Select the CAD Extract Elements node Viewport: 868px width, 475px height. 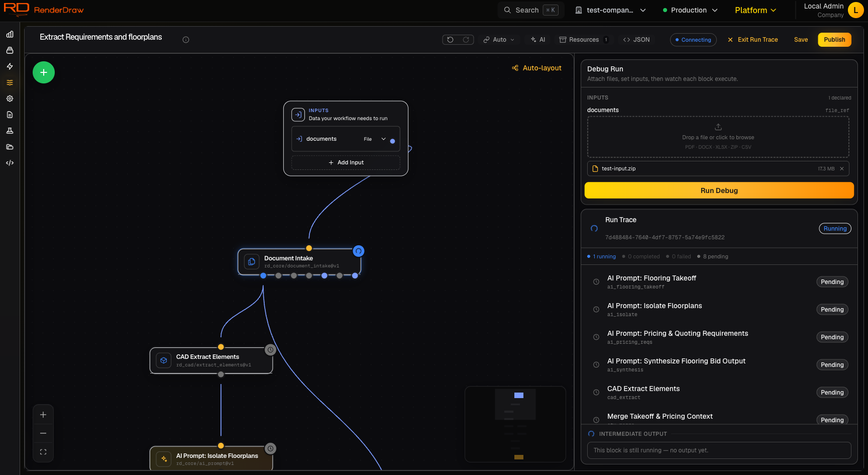click(211, 360)
